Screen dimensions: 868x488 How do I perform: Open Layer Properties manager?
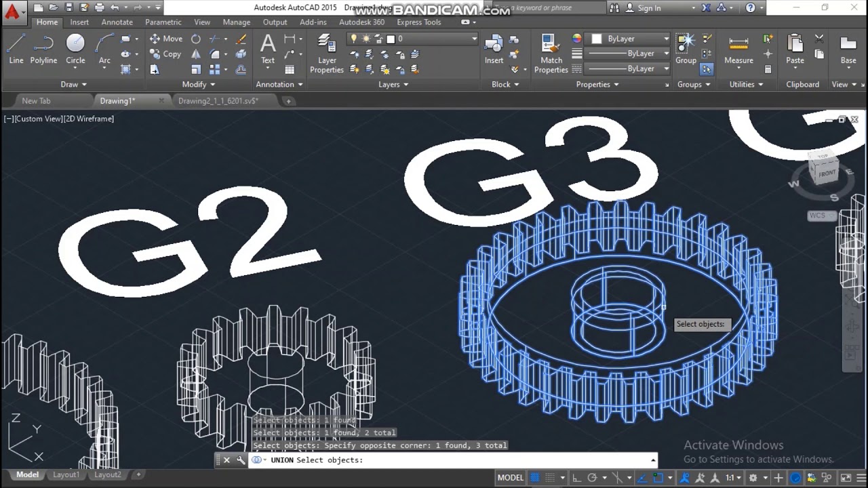tap(327, 53)
